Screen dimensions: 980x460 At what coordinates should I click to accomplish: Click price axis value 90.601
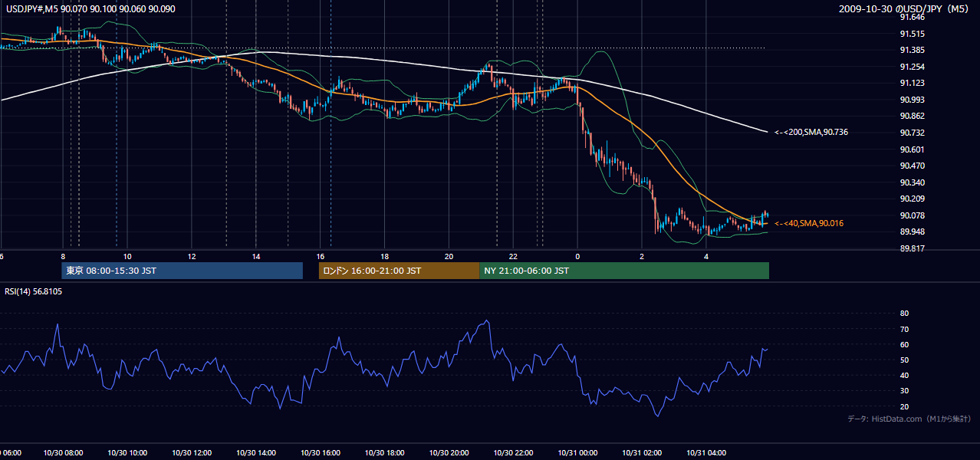(912, 149)
